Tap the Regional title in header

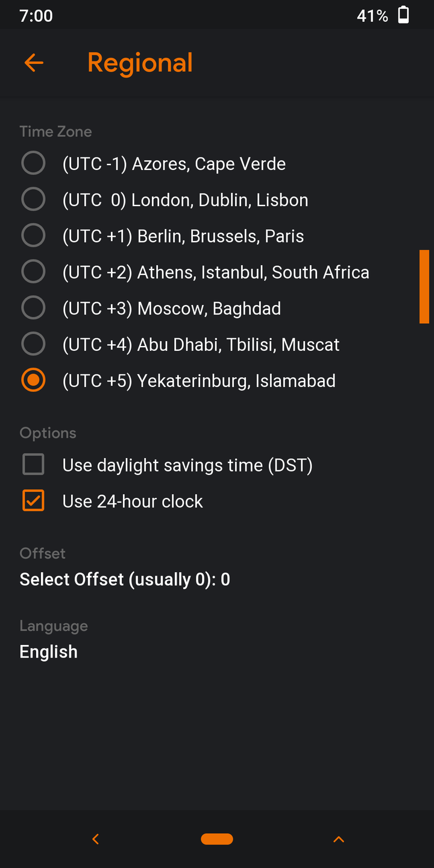pos(140,63)
